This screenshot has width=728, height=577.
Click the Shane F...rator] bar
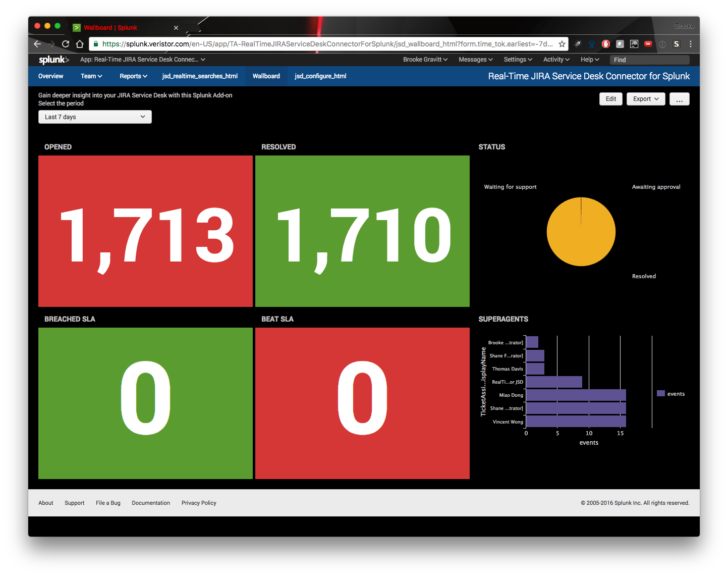pyautogui.click(x=535, y=355)
